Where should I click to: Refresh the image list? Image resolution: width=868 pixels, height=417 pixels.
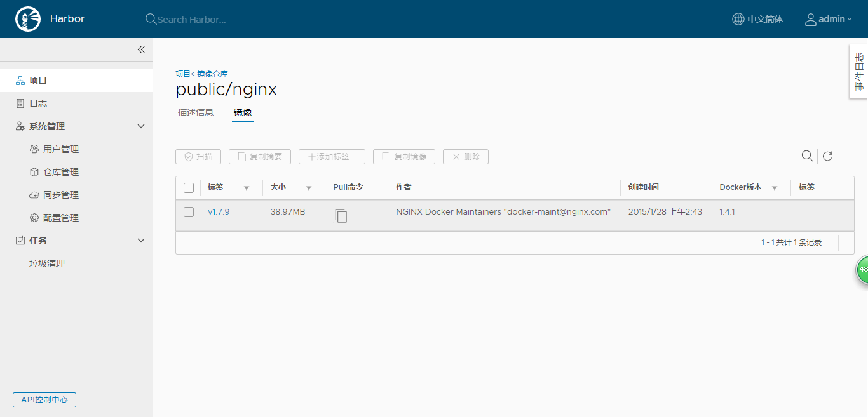coord(827,156)
